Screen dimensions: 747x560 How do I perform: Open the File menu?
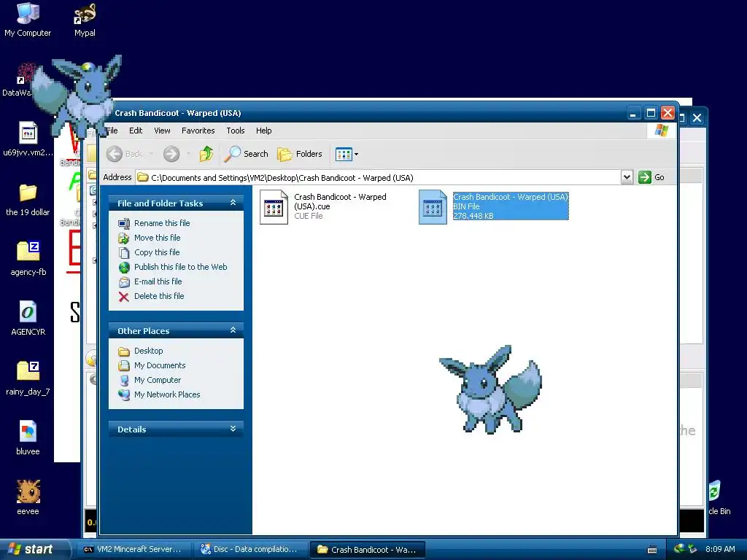pyautogui.click(x=112, y=131)
